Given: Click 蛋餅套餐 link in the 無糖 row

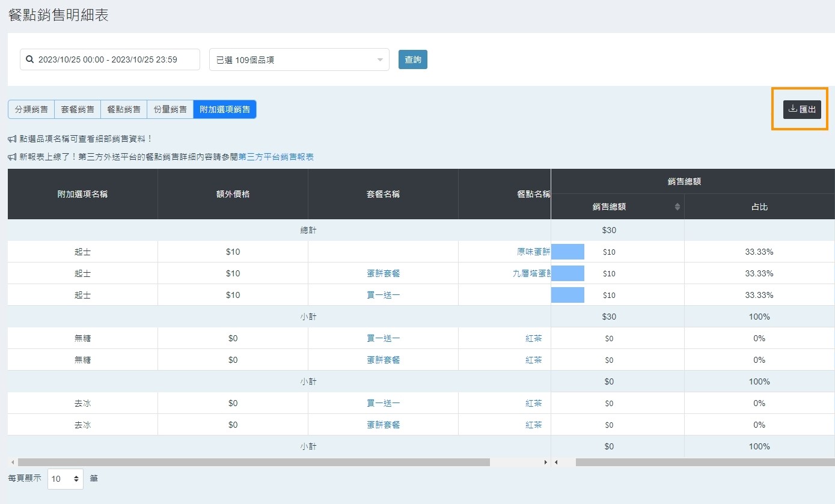Looking at the screenshot, I should (383, 360).
